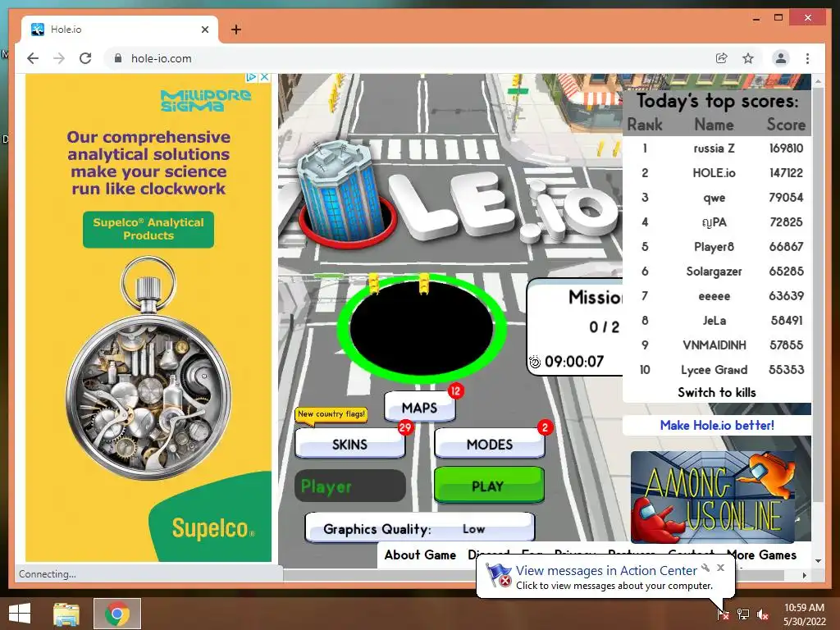Click the mission timer clock icon
The image size is (840, 630).
(535, 362)
